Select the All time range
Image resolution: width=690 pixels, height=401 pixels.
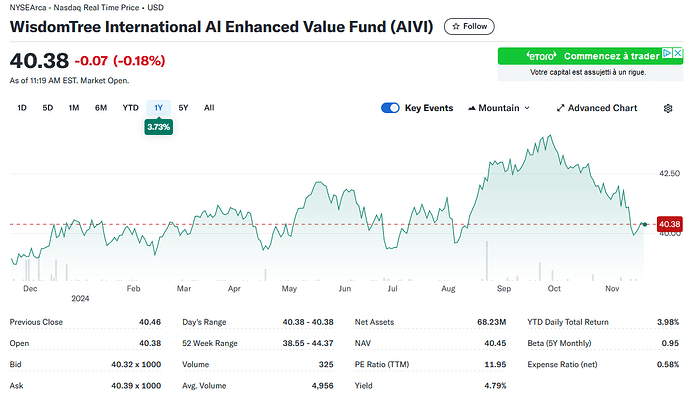point(209,108)
